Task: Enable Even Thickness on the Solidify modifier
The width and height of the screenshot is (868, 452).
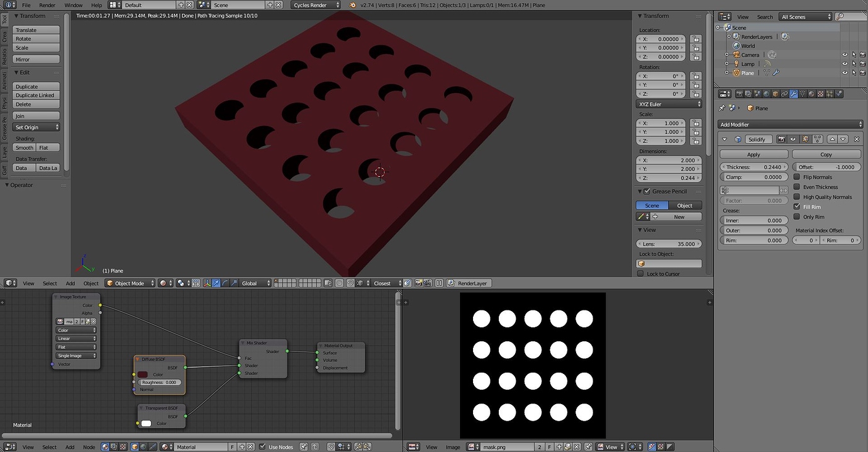Action: tap(797, 187)
